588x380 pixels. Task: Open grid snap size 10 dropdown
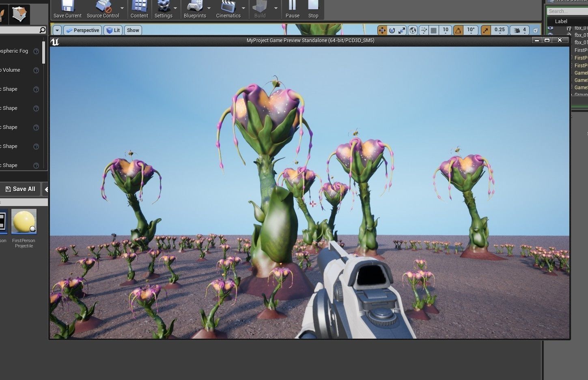click(446, 30)
